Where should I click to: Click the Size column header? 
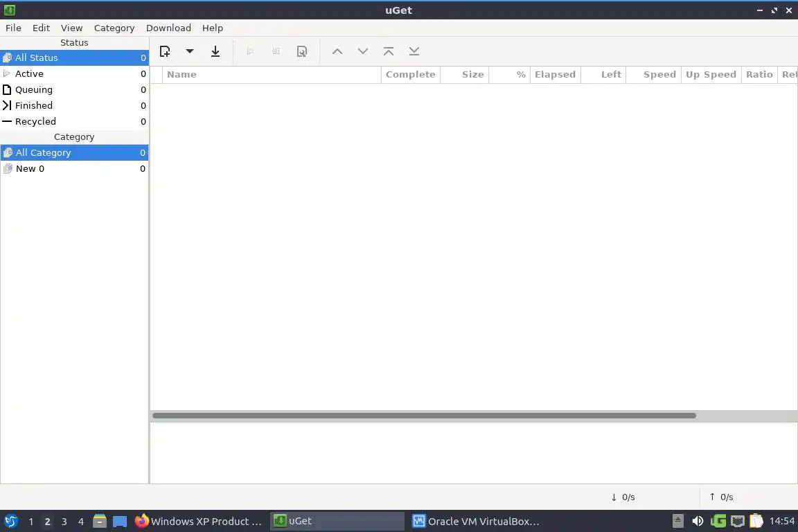(465, 75)
